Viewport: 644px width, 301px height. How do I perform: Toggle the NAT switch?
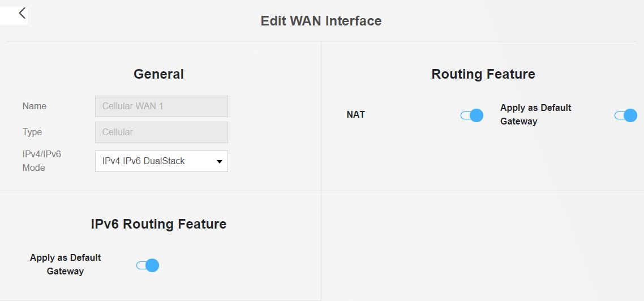pyautogui.click(x=472, y=115)
